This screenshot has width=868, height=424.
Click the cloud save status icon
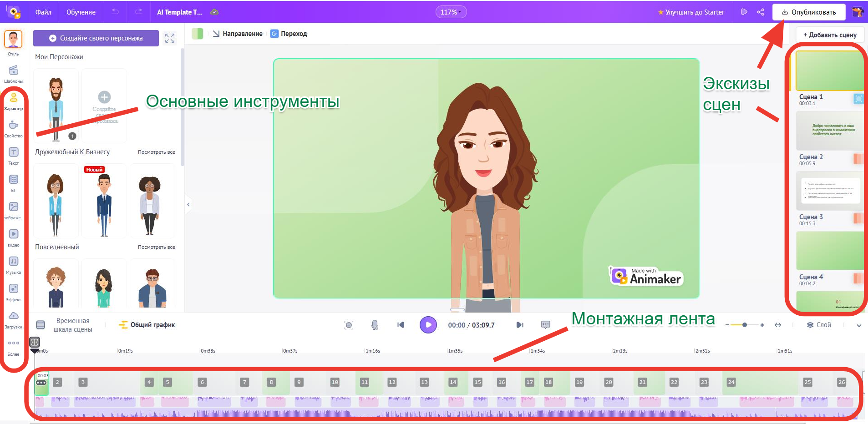(214, 12)
